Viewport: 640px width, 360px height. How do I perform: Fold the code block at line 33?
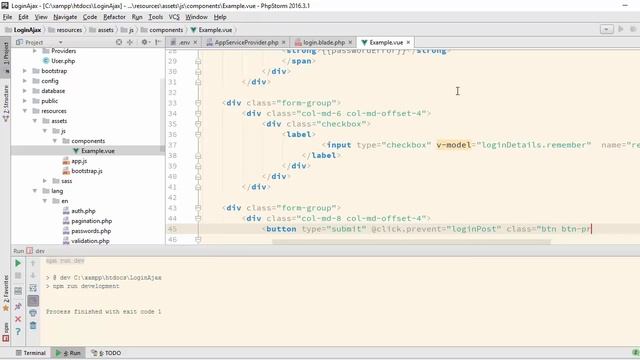198,103
